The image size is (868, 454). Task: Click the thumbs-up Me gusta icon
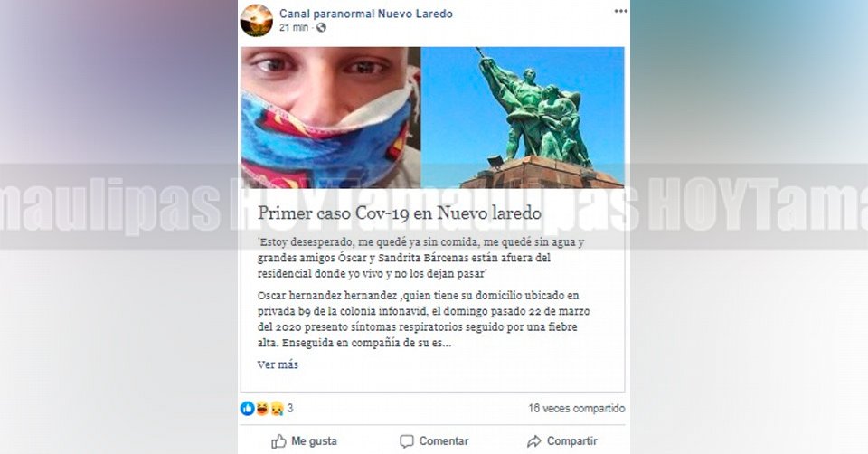(x=278, y=441)
